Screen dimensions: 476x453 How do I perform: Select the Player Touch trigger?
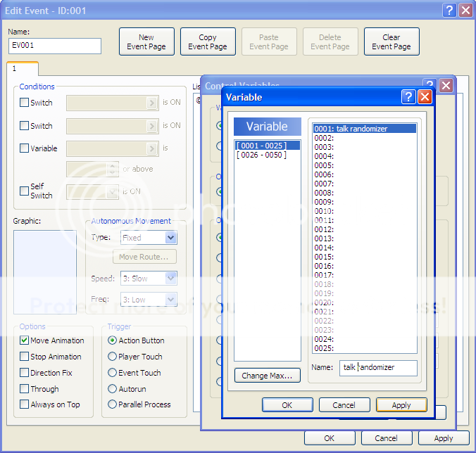(113, 357)
